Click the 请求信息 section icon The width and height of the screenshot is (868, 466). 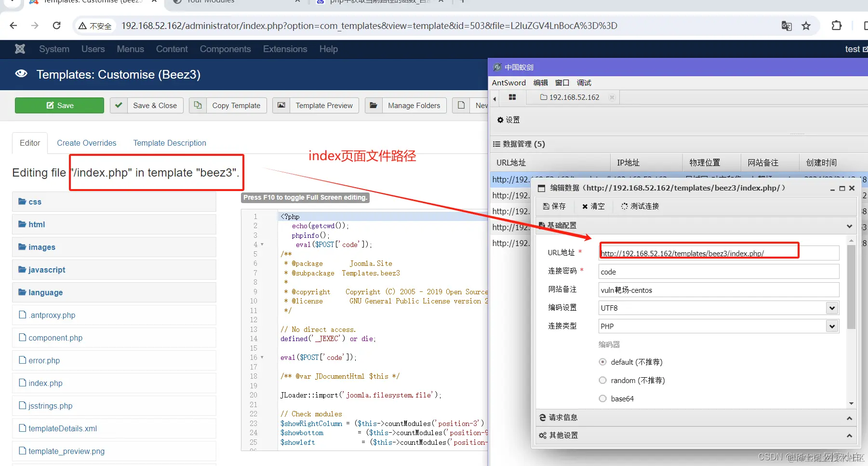click(x=543, y=417)
